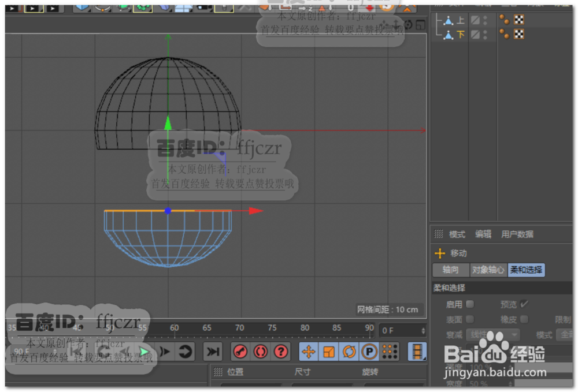Image resolution: width=578 pixels, height=392 pixels.
Task: Click the first render view icon
Action: [x=12, y=8]
